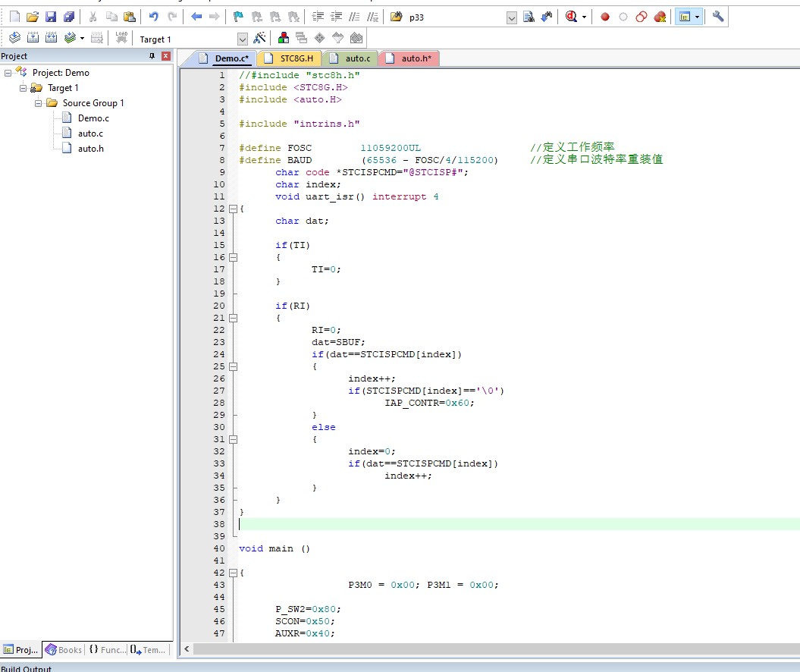The height and width of the screenshot is (672, 800).
Task: Click in the p33 find text field
Action: 456,17
